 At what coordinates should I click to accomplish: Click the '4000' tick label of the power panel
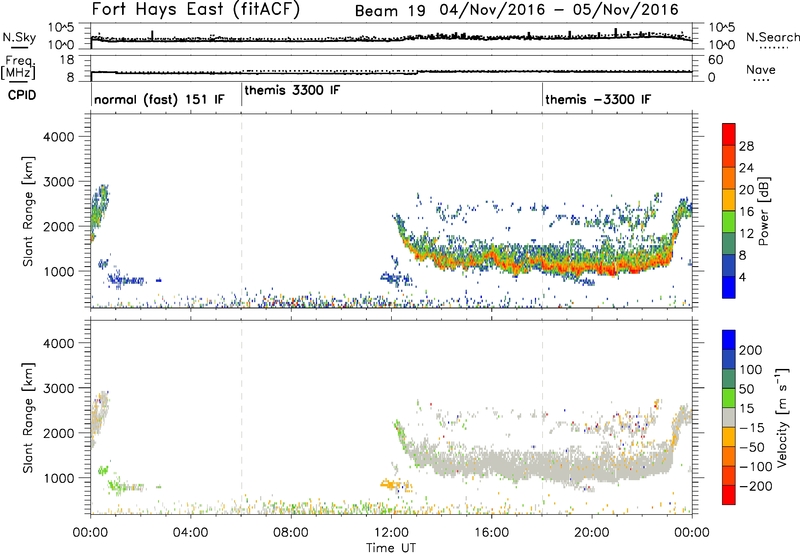tap(59, 137)
